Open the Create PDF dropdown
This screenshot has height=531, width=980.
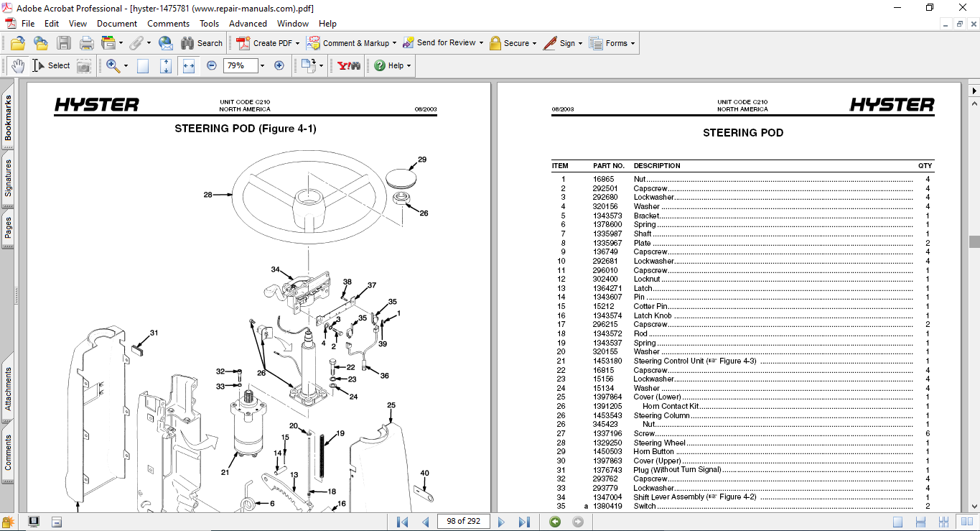(269, 43)
